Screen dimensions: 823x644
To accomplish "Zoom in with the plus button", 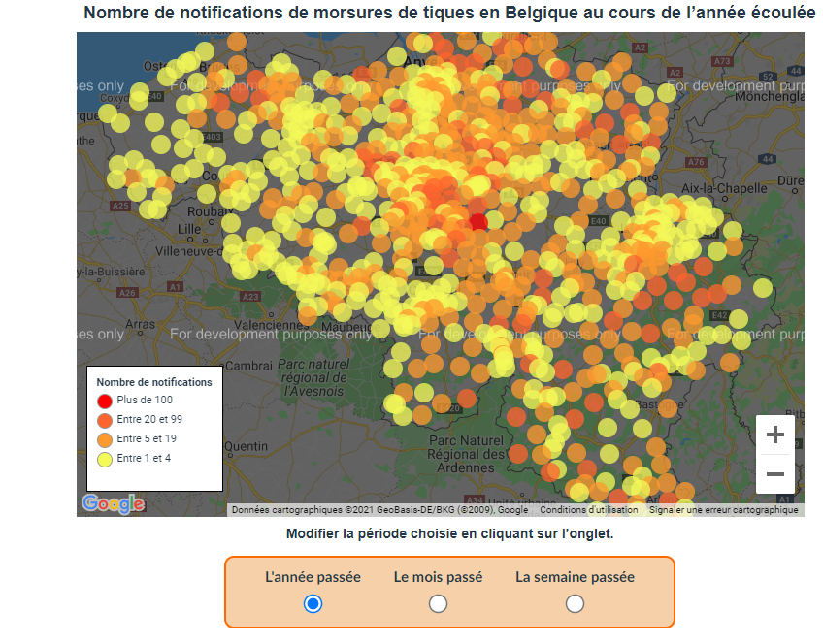I will pos(775,435).
